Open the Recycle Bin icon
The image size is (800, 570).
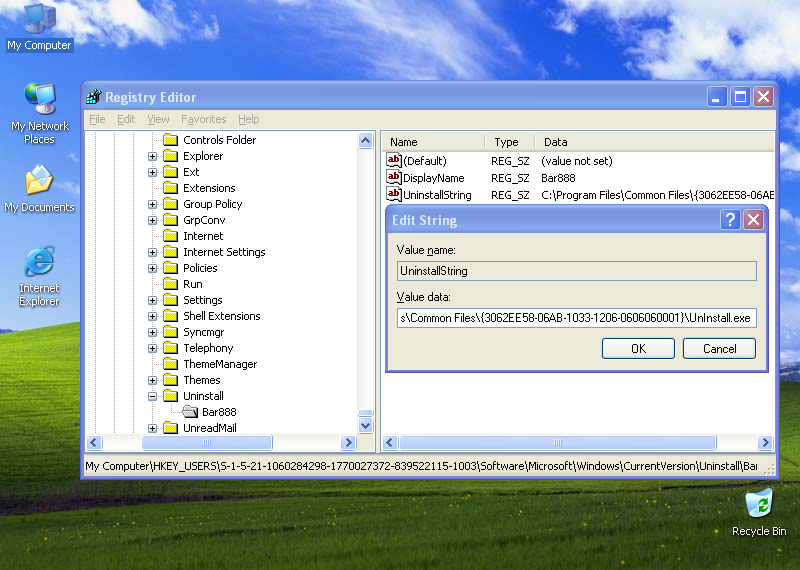click(759, 513)
